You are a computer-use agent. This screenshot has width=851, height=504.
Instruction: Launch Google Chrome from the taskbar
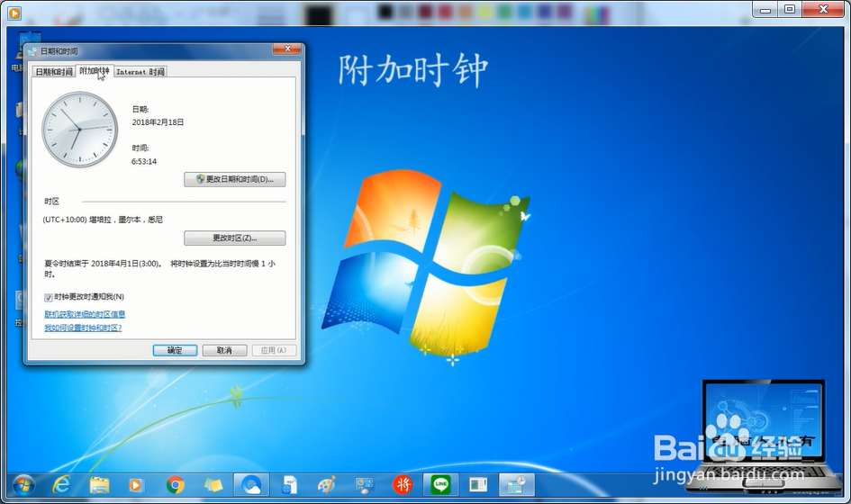175,484
